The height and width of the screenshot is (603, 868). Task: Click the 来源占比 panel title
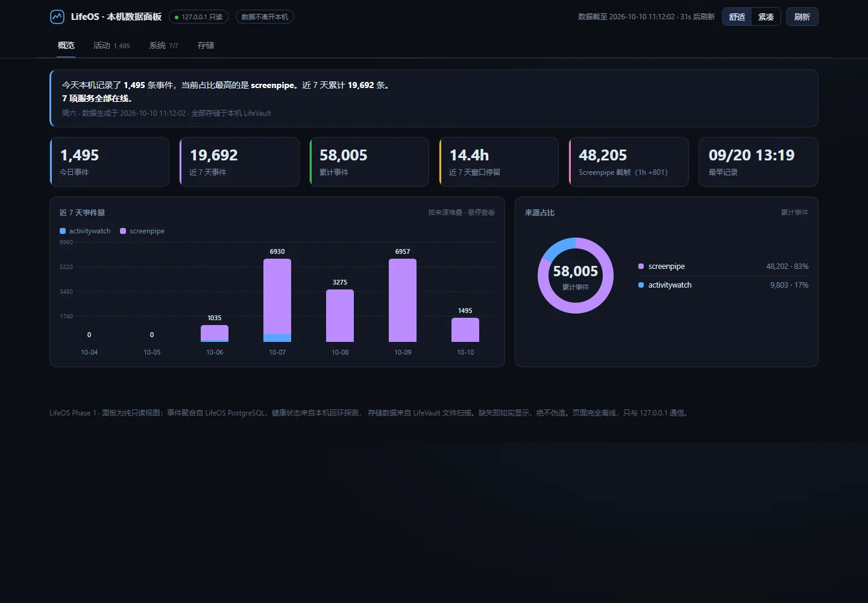pyautogui.click(x=539, y=213)
